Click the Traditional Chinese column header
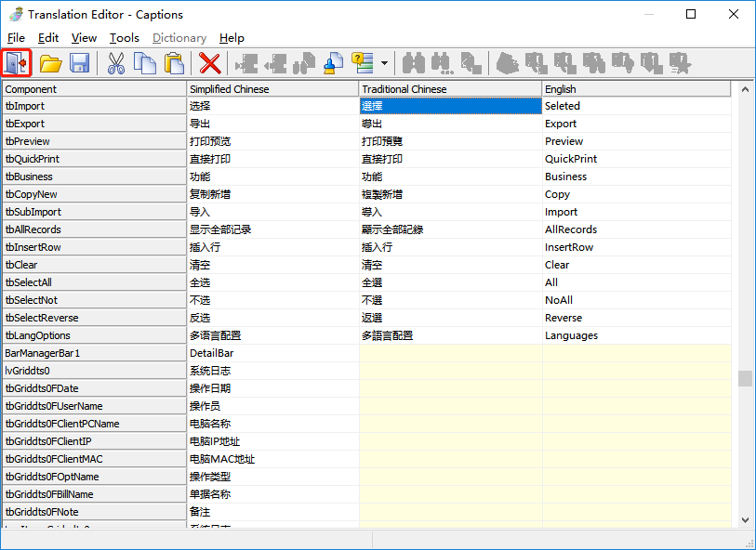The width and height of the screenshot is (756, 550). (450, 89)
